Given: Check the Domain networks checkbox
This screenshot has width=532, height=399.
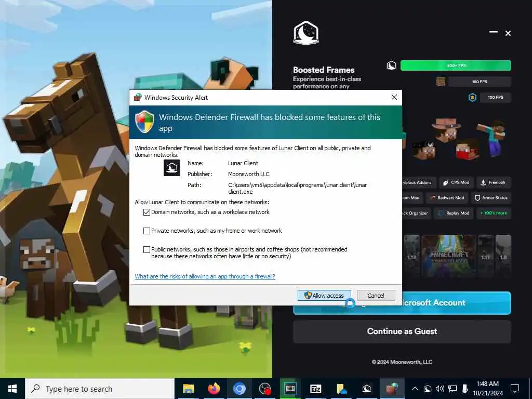Looking at the screenshot, I should (147, 212).
